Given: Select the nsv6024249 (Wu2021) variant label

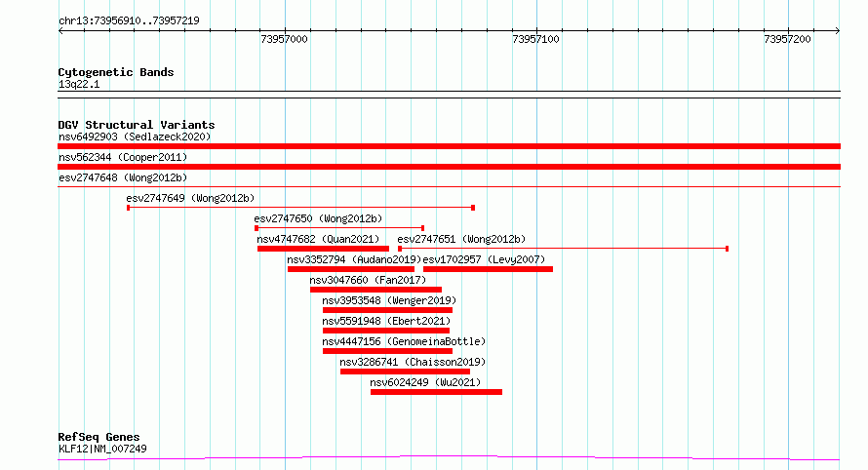Looking at the screenshot, I should pyautogui.click(x=425, y=382).
